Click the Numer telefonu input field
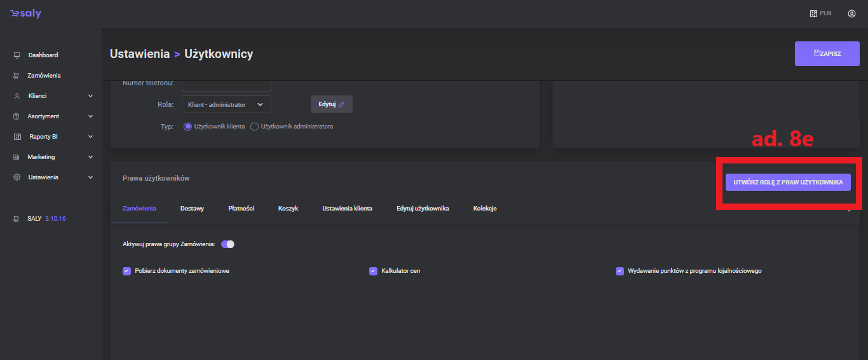 [x=226, y=85]
